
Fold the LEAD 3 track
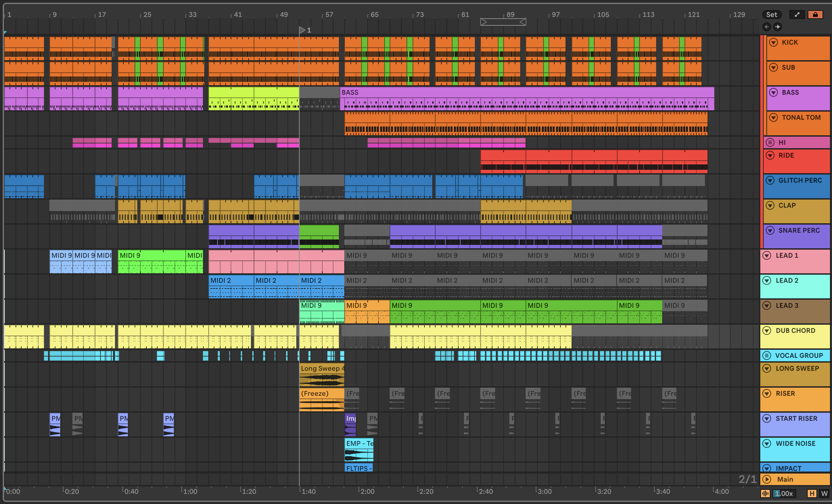(x=767, y=305)
